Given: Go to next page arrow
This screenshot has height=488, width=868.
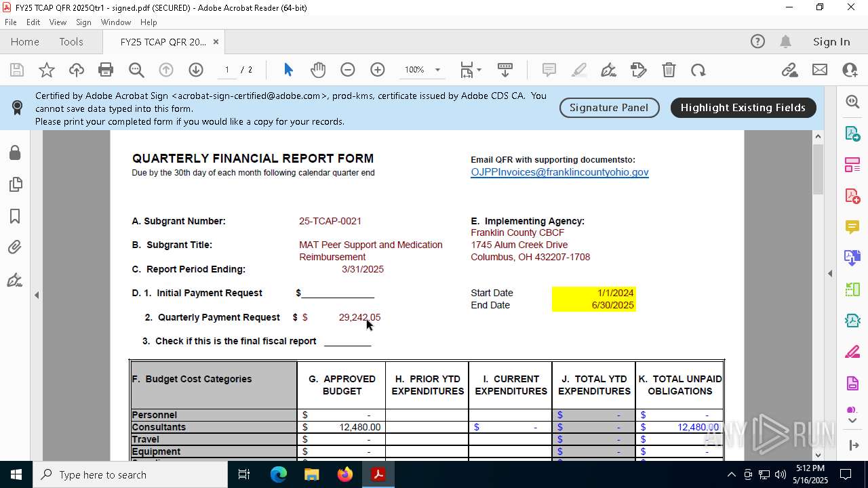Looking at the screenshot, I should click(x=196, y=70).
